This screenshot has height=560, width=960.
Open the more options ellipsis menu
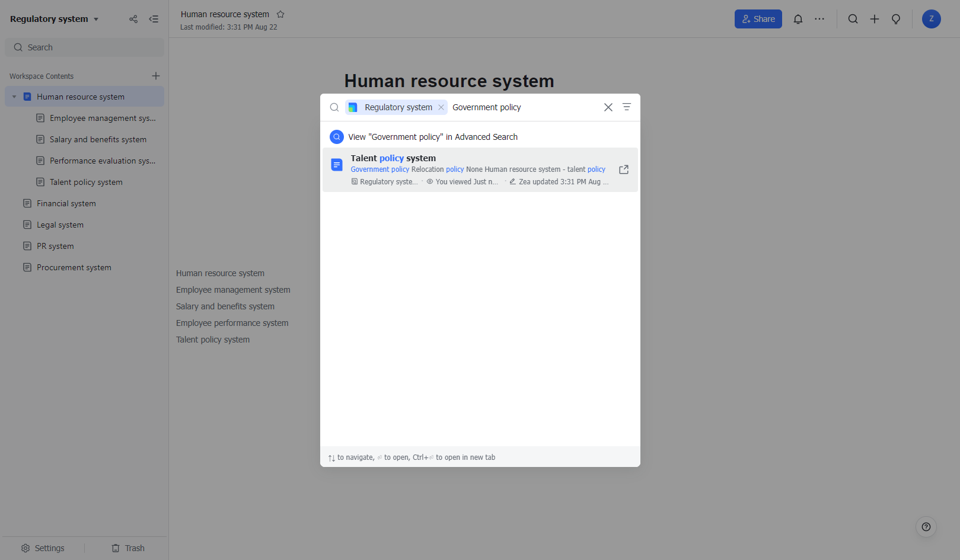coord(819,19)
